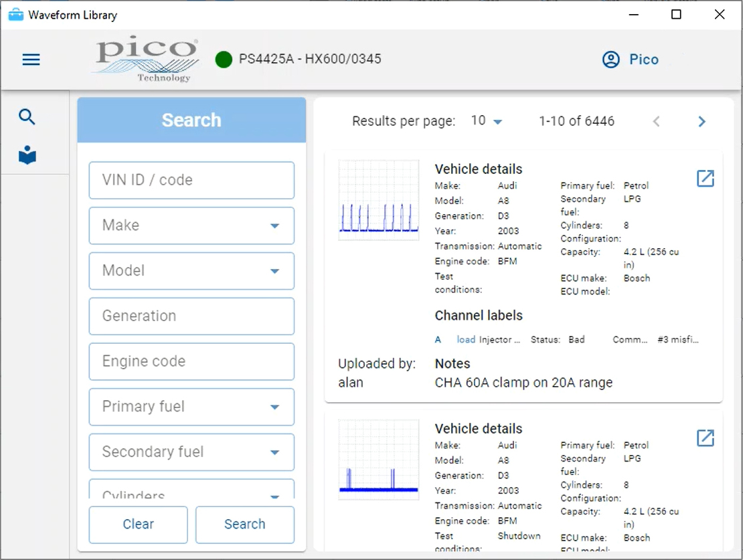Image resolution: width=743 pixels, height=560 pixels.
Task: Expand the Model dropdown
Action: coord(191,271)
